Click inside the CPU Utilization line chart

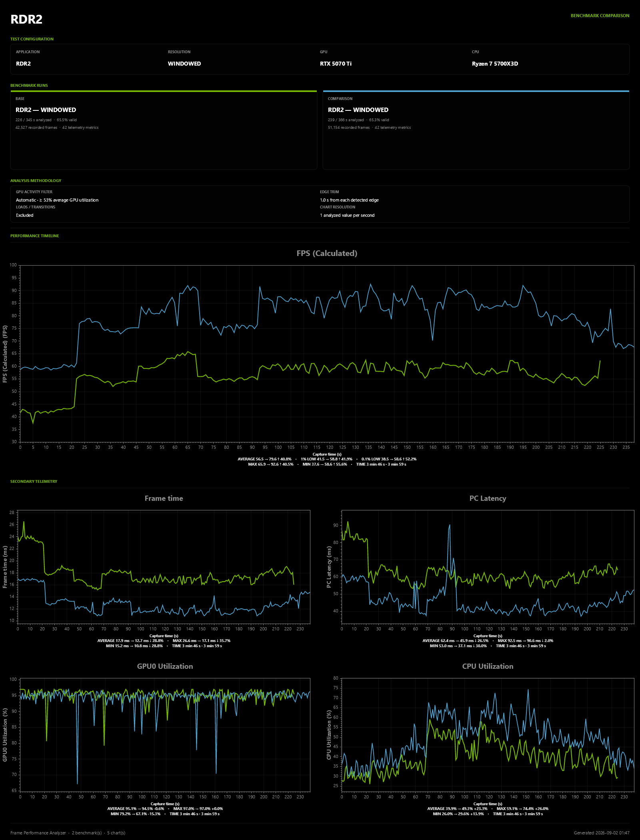tap(488, 735)
